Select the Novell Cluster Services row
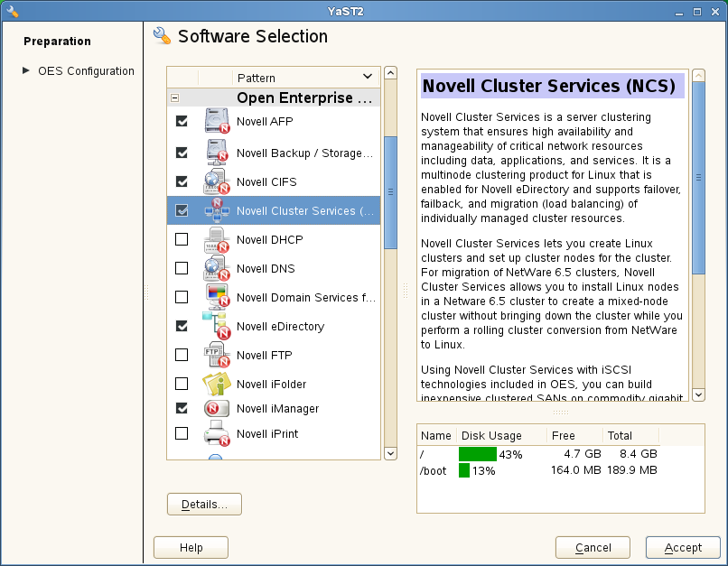 coord(304,211)
